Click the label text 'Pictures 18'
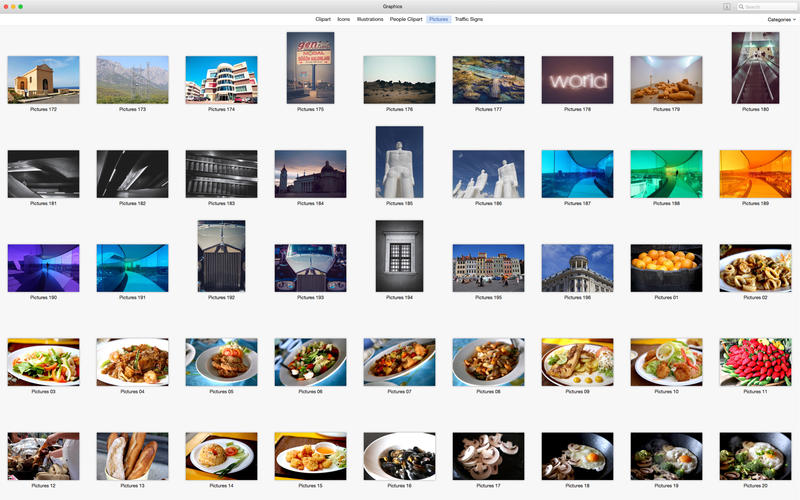This screenshot has height=500, width=800. [578, 486]
